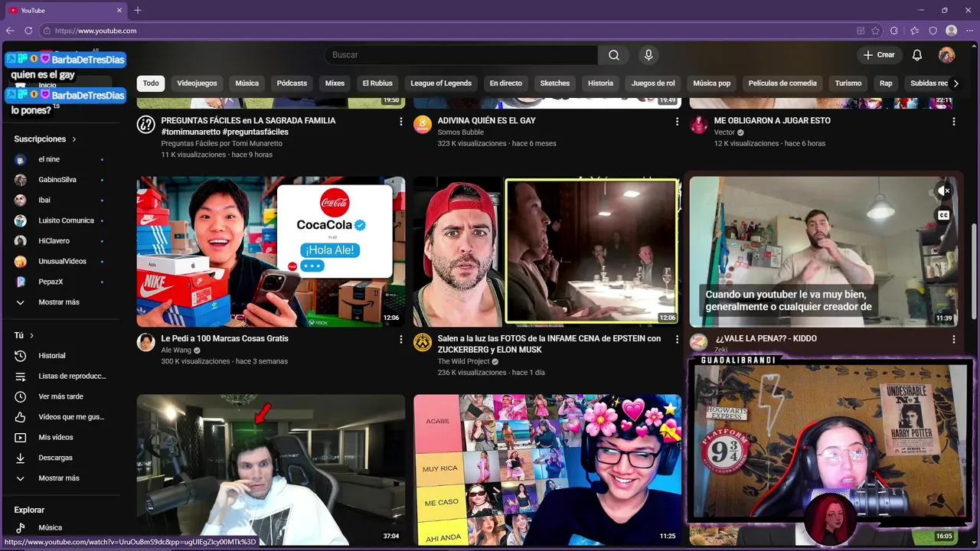Image resolution: width=980 pixels, height=551 pixels.
Task: Select the Música chip
Action: coord(247,83)
